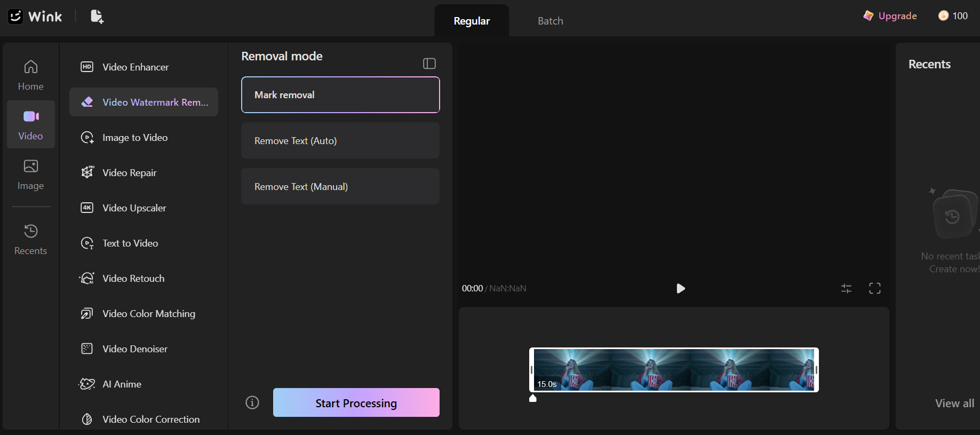This screenshot has height=435, width=980.
Task: Enter fullscreen preview mode
Action: pos(875,288)
